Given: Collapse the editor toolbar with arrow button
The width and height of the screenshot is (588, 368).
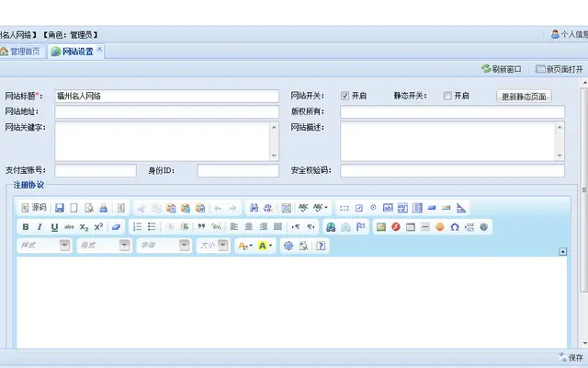Looking at the screenshot, I should point(562,251).
